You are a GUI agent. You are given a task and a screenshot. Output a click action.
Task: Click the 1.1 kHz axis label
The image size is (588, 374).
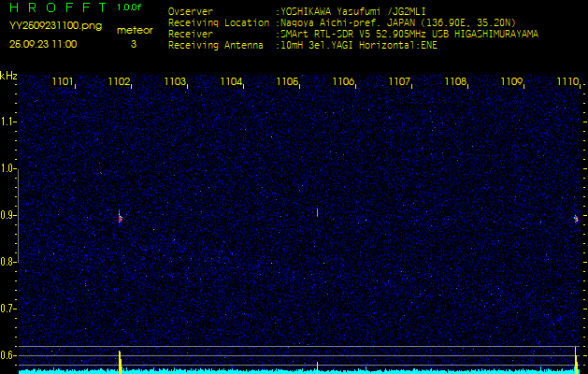8,122
